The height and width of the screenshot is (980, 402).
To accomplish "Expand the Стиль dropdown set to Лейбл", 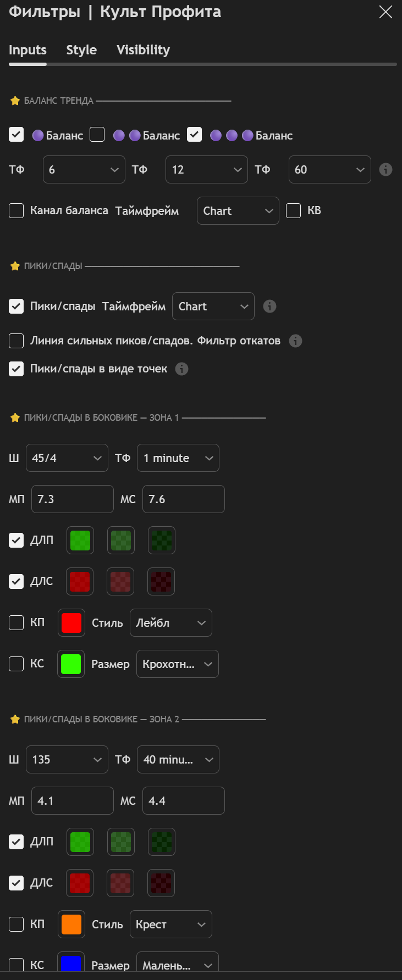I will [x=170, y=623].
